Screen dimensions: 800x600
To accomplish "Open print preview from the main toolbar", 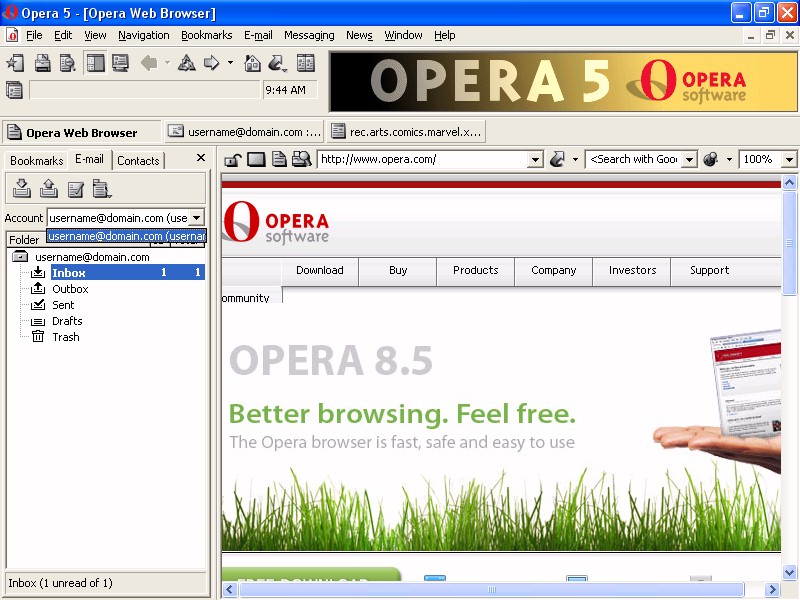I will [67, 63].
